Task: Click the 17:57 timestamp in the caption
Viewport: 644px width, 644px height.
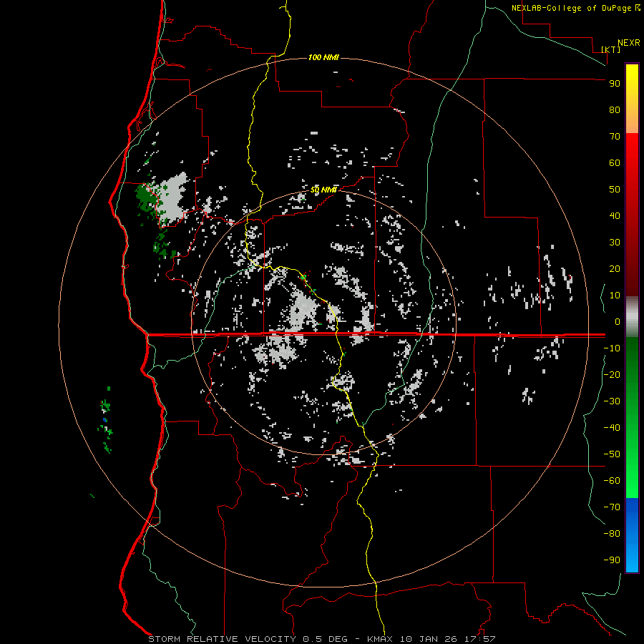Action: 479,639
